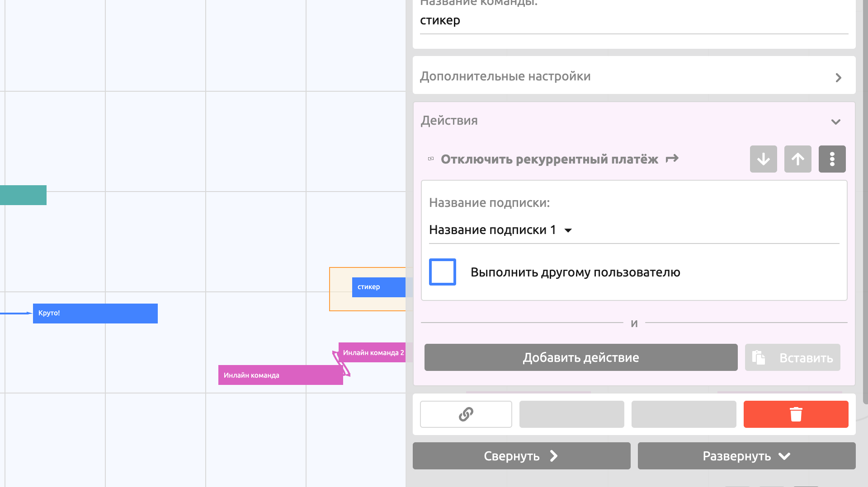The image size is (868, 487).
Task: Click the 'Вставить' paste button
Action: coord(793,357)
